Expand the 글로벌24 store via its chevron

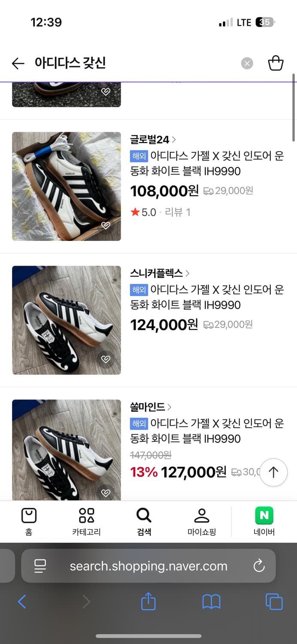click(174, 140)
